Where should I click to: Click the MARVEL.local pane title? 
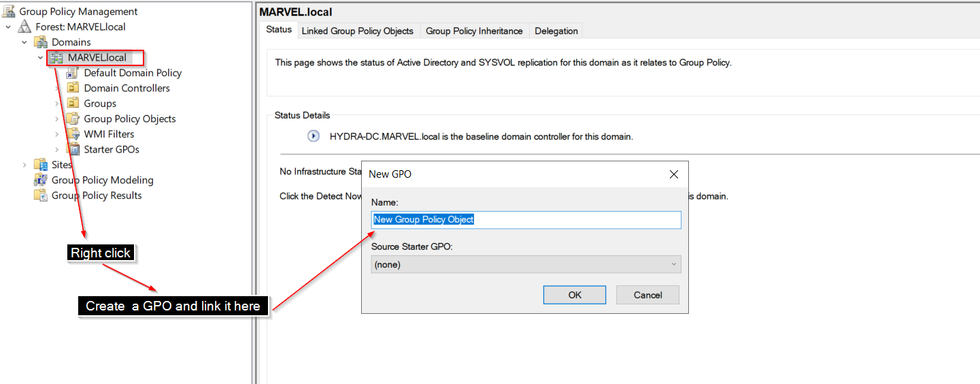(x=296, y=12)
